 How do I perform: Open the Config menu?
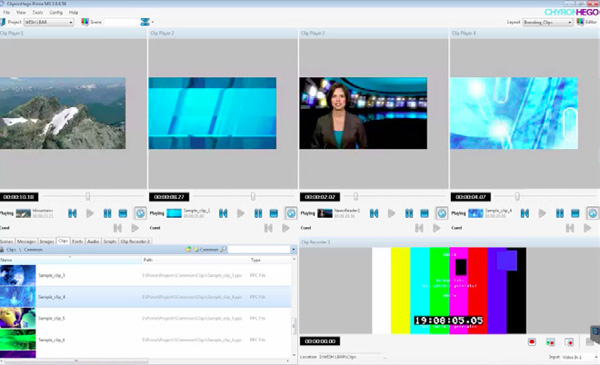[56, 12]
